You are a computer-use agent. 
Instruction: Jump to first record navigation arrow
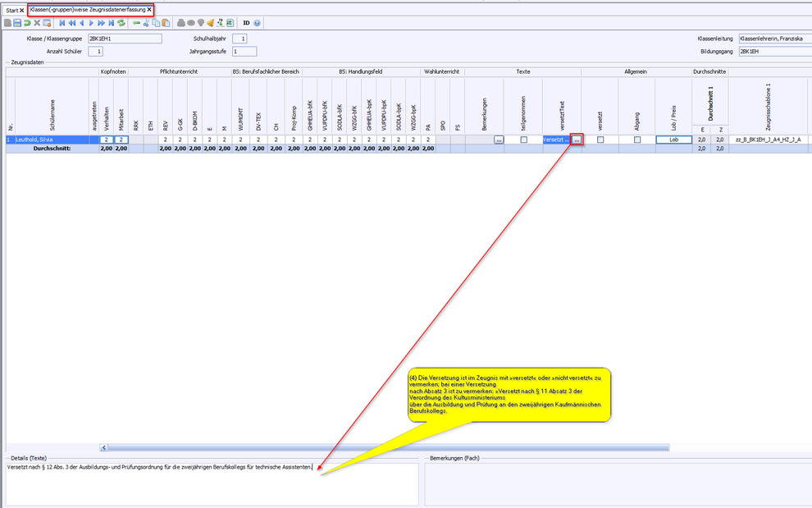point(62,23)
